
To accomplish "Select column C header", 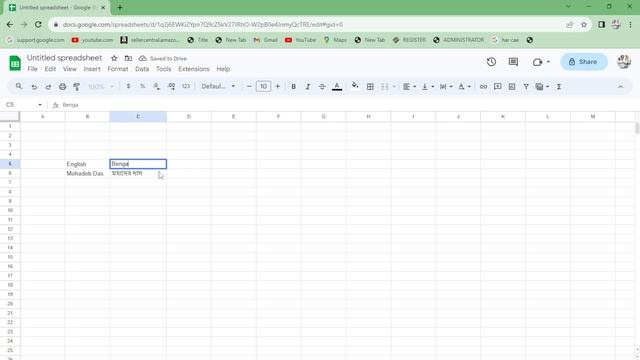I will pyautogui.click(x=138, y=117).
